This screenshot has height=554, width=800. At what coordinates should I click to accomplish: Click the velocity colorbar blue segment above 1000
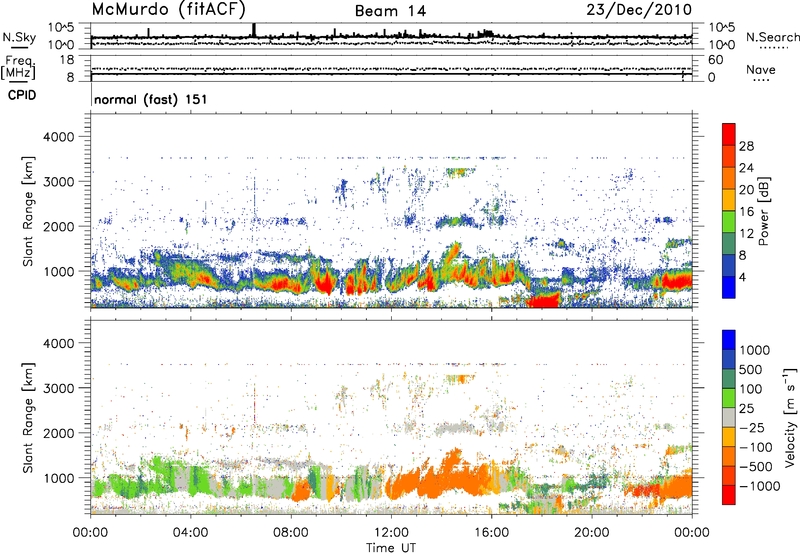729,340
